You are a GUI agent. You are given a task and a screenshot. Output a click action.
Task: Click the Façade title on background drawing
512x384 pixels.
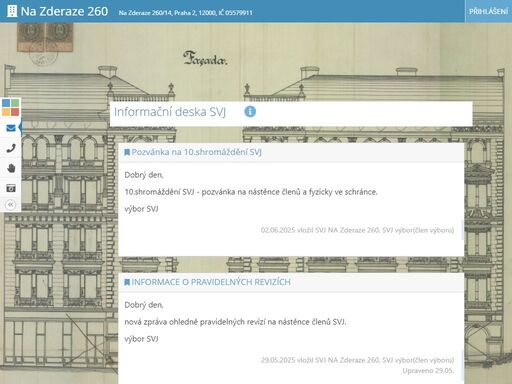pos(205,58)
